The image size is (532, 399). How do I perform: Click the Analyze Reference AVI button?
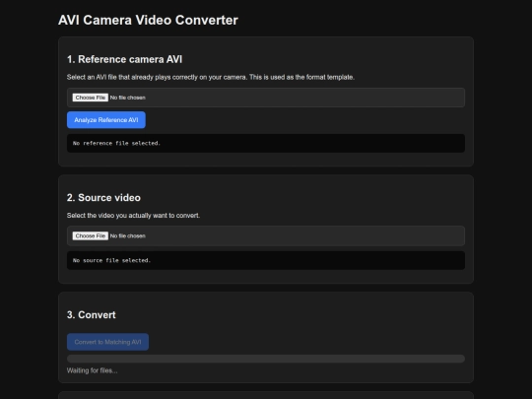tap(106, 120)
